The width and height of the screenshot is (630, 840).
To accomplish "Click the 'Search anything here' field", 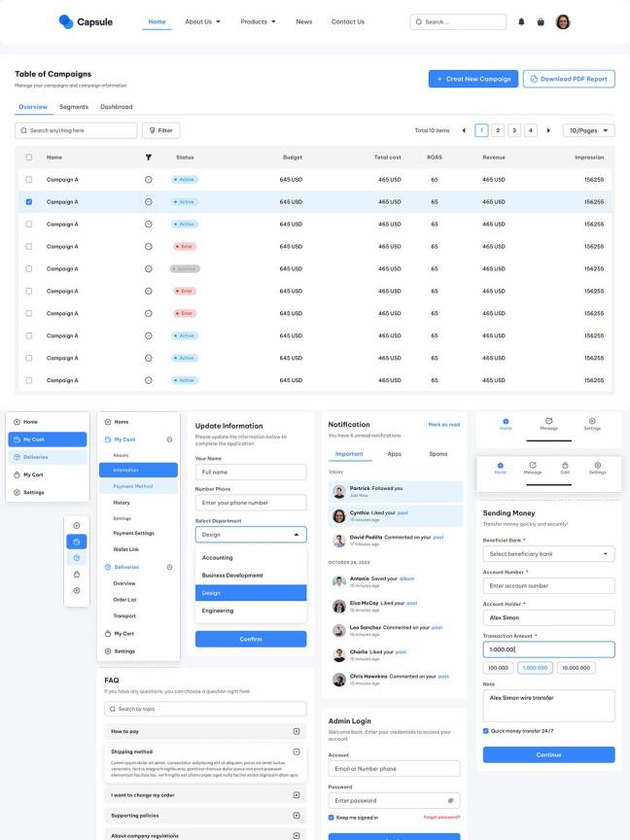I will tap(76, 130).
